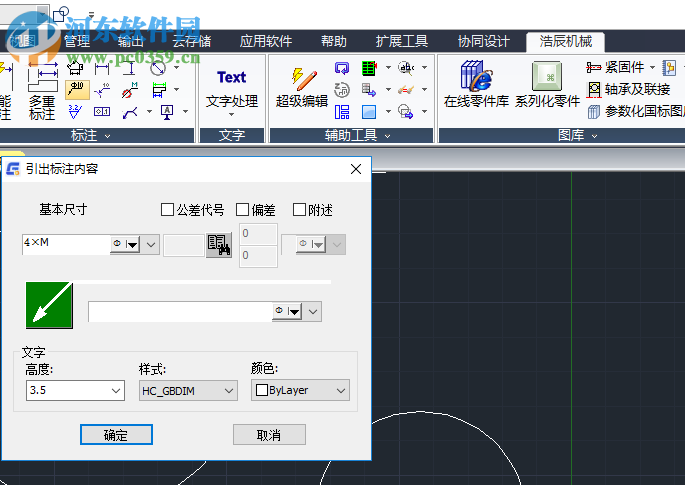
Task: Select the 浩辰机械 ribbon tab
Action: pos(566,42)
